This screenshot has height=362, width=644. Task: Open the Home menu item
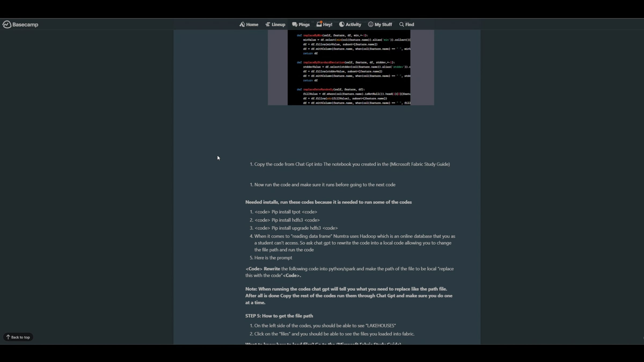[x=249, y=24]
